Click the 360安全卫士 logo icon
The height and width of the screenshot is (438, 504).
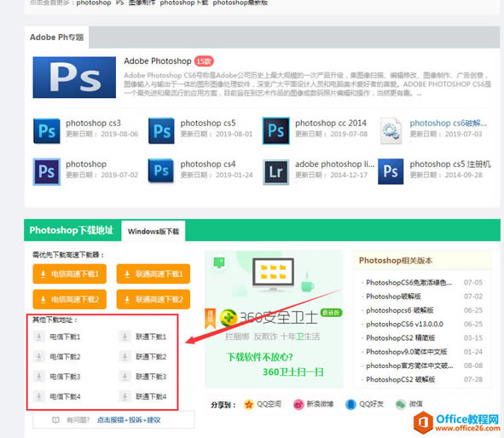click(x=229, y=318)
